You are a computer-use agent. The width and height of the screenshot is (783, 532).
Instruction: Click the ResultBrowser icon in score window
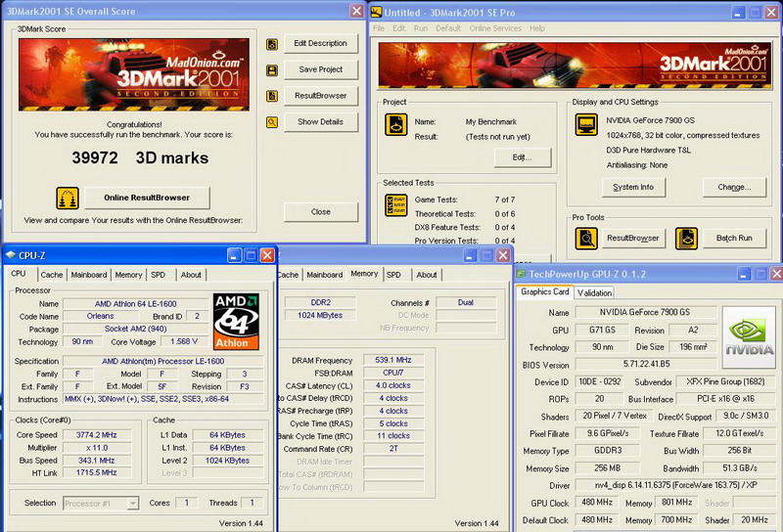click(x=272, y=96)
